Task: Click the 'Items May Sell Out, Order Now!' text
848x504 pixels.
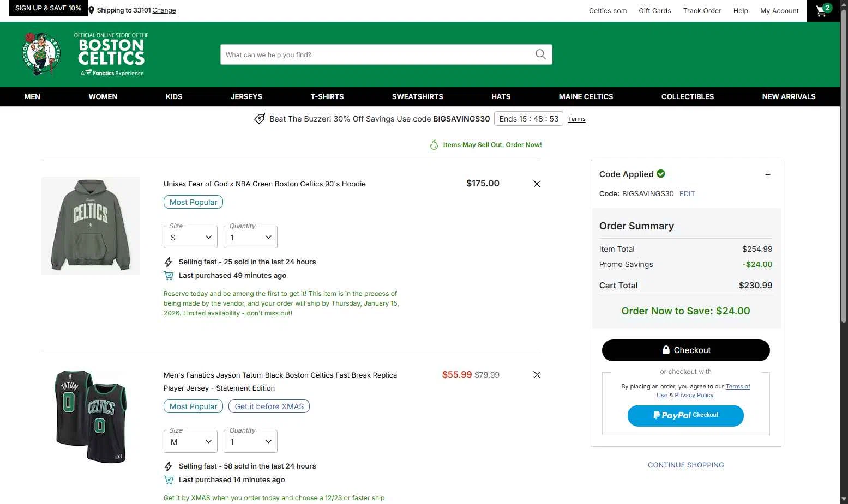Action: click(x=492, y=145)
